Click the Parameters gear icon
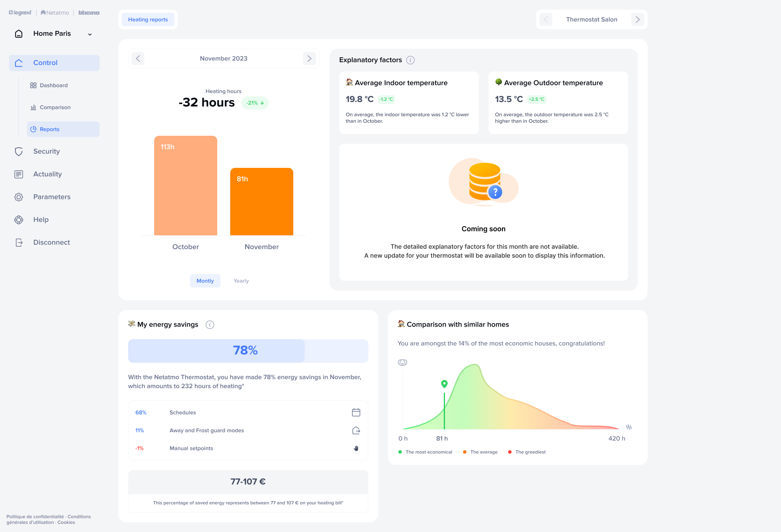 [19, 197]
